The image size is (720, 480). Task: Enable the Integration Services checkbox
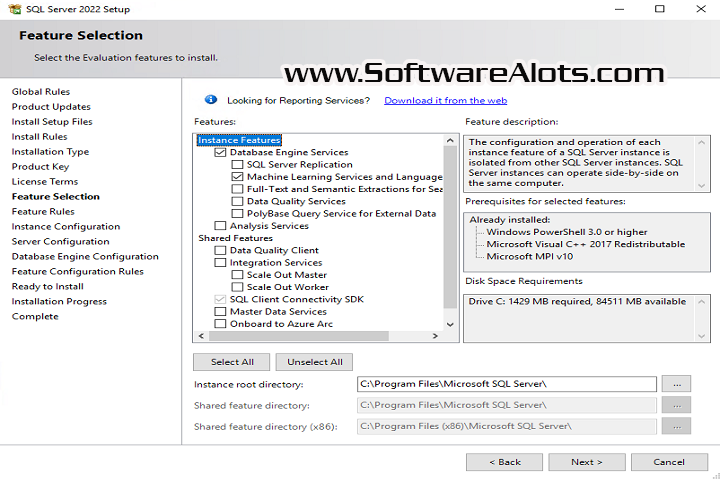(x=220, y=262)
